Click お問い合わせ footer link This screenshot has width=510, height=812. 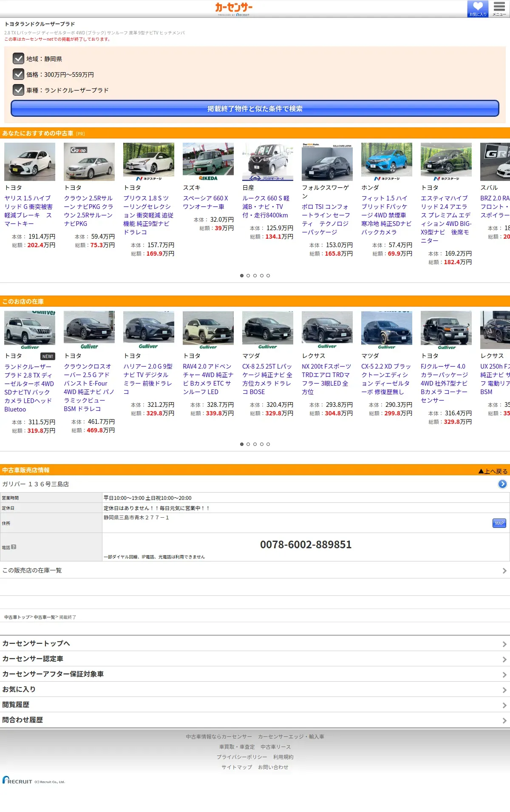[x=273, y=767]
